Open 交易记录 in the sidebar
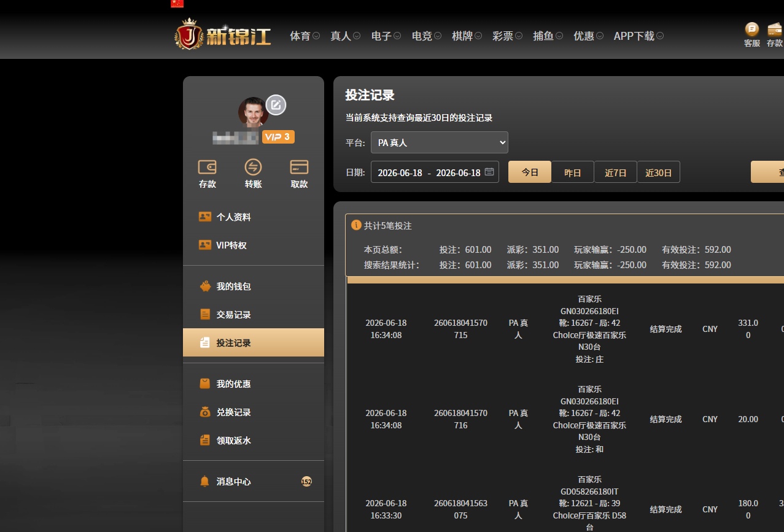The height and width of the screenshot is (532, 784). click(x=253, y=315)
